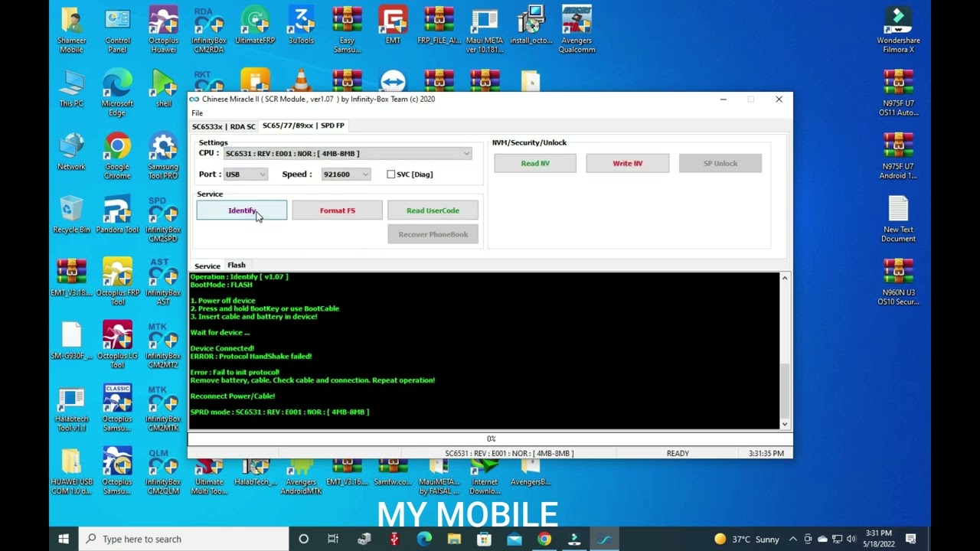980x551 pixels.
Task: Open the This PC desktop icon
Action: [x=71, y=89]
